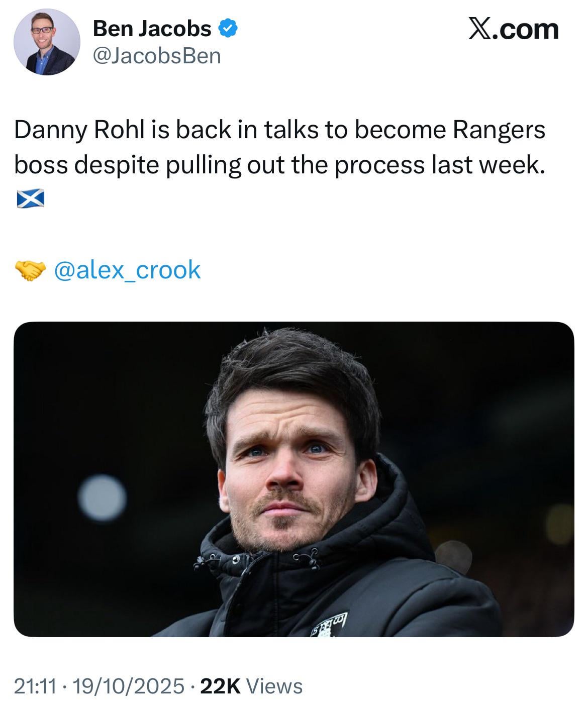This screenshot has height=703, width=588.
Task: Click the blue verified badge
Action: click(x=228, y=29)
